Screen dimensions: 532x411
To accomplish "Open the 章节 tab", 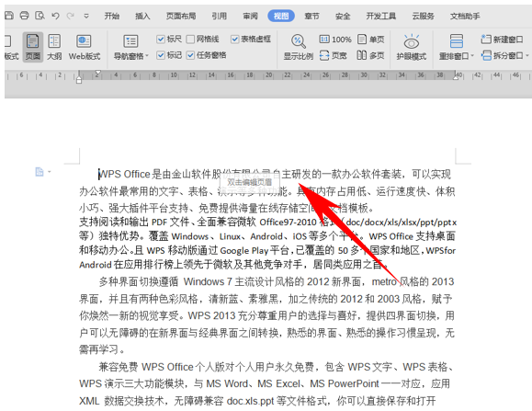I will [311, 16].
